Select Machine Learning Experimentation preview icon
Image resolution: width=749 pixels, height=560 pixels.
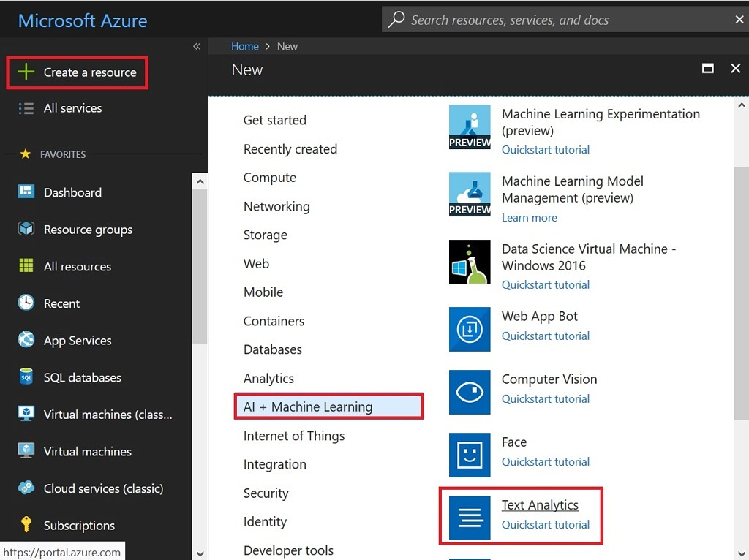point(470,127)
